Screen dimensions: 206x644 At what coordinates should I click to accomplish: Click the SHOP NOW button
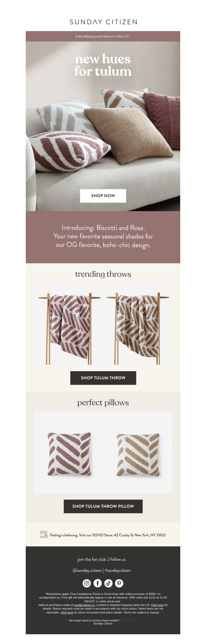click(103, 196)
